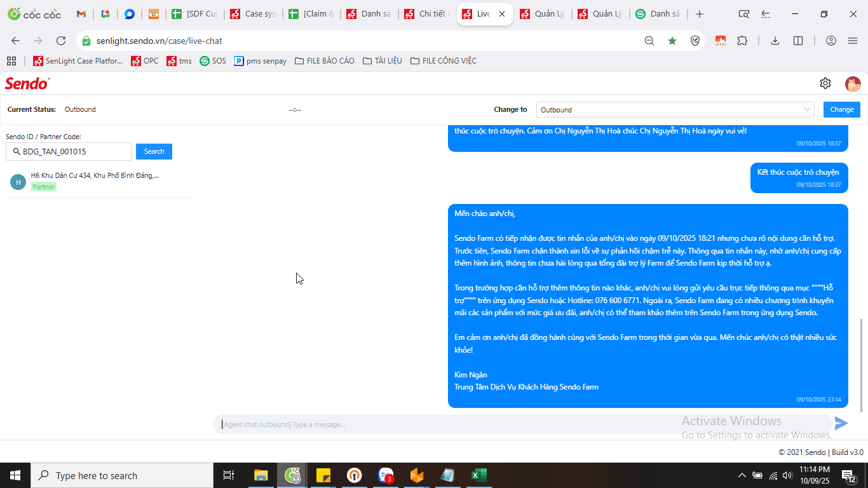Switch to the Chi tiết tab
This screenshot has width=868, height=488.
tap(428, 14)
